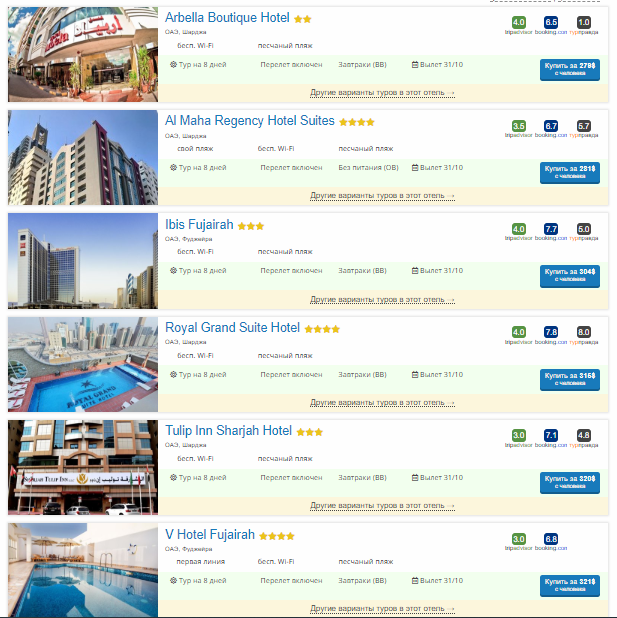
Task: Open the Royal Grand Suite Hotel pool photo
Action: pyautogui.click(x=83, y=365)
